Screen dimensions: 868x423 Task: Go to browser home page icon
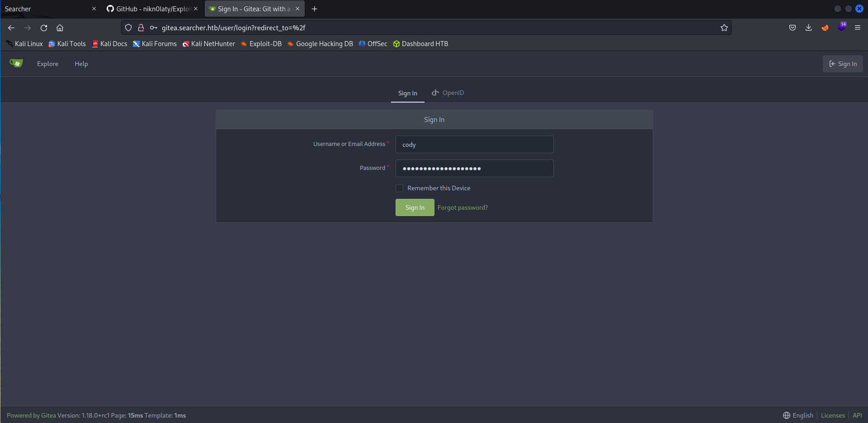(60, 28)
